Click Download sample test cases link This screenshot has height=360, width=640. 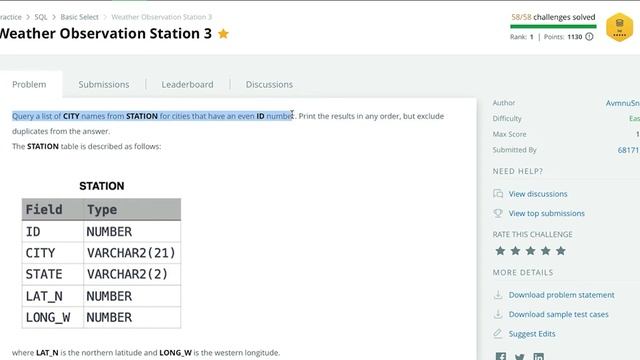558,314
